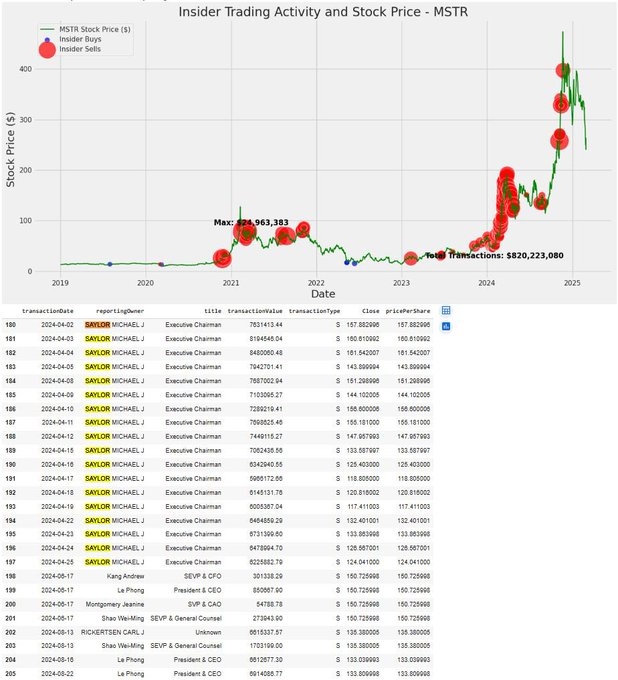Image resolution: width=618 pixels, height=680 pixels.
Task: Click the 2019 tick on the x-axis
Action: click(60, 283)
